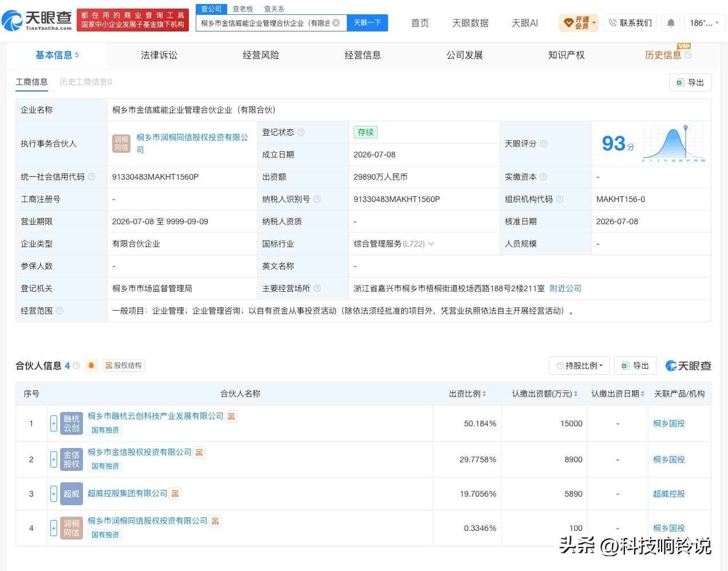This screenshot has height=571, width=728.
Task: Open equity chart icon in row 4 partner
Action: (x=215, y=521)
